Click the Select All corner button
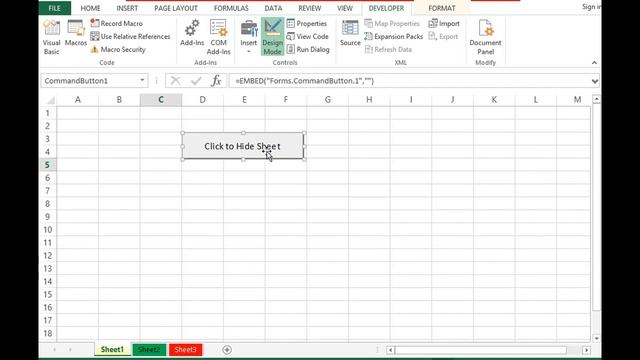 pos(50,100)
